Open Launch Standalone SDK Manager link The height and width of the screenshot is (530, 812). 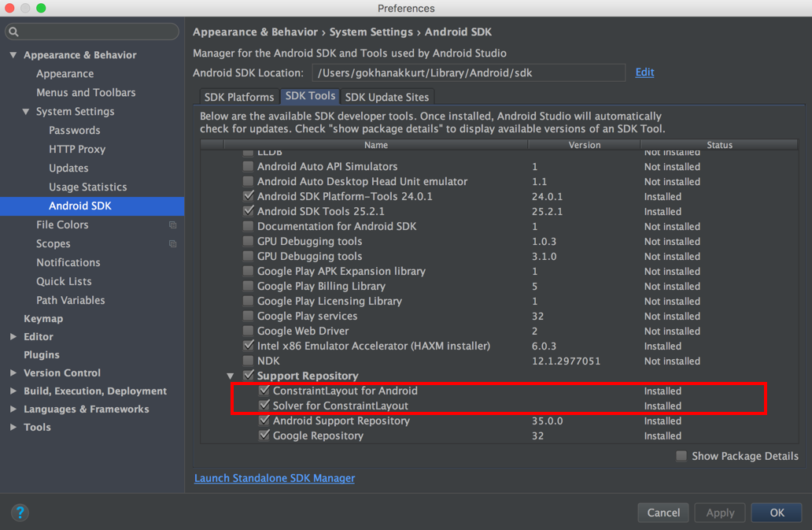pyautogui.click(x=275, y=478)
